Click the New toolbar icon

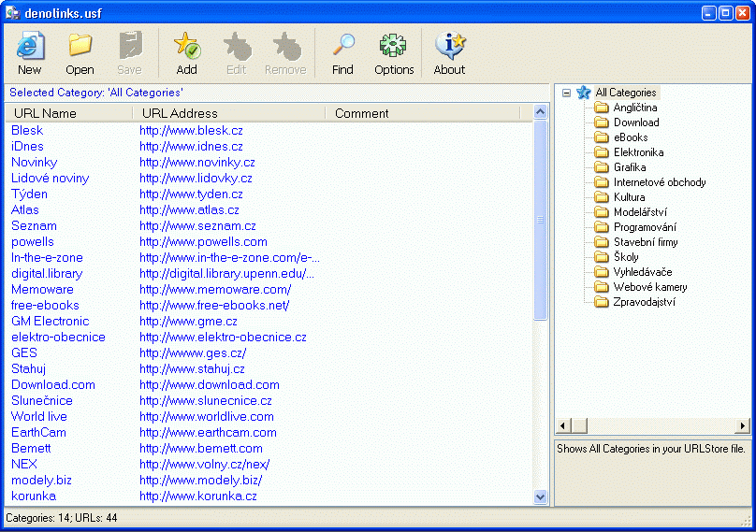point(29,45)
